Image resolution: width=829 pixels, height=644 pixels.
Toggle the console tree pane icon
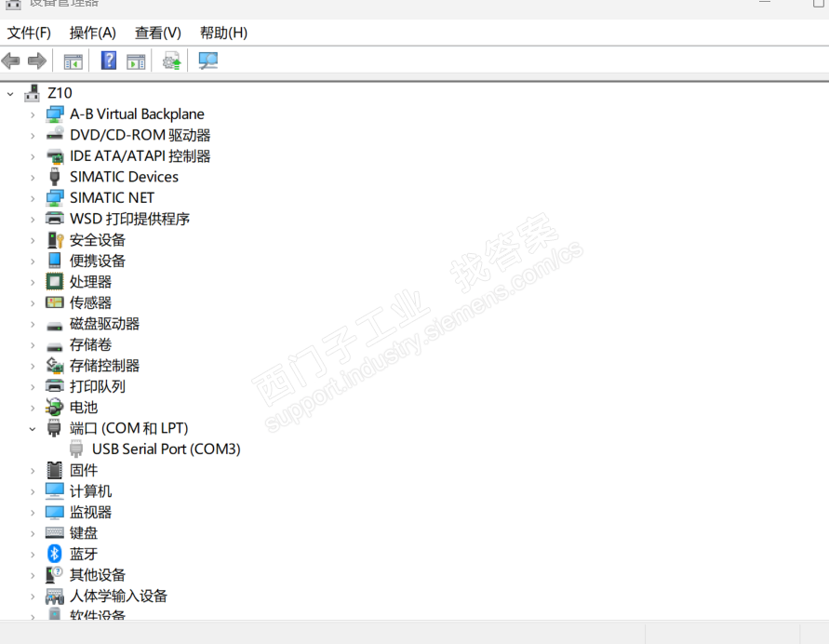tap(73, 61)
